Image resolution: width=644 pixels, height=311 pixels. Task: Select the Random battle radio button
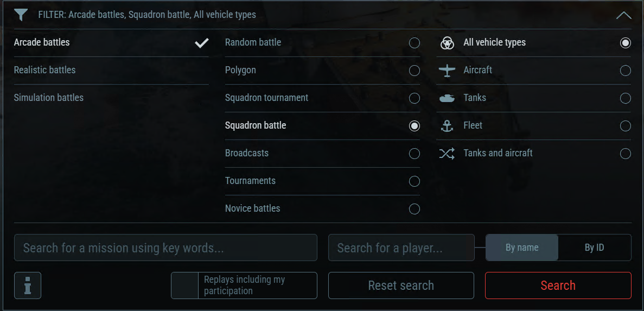415,43
